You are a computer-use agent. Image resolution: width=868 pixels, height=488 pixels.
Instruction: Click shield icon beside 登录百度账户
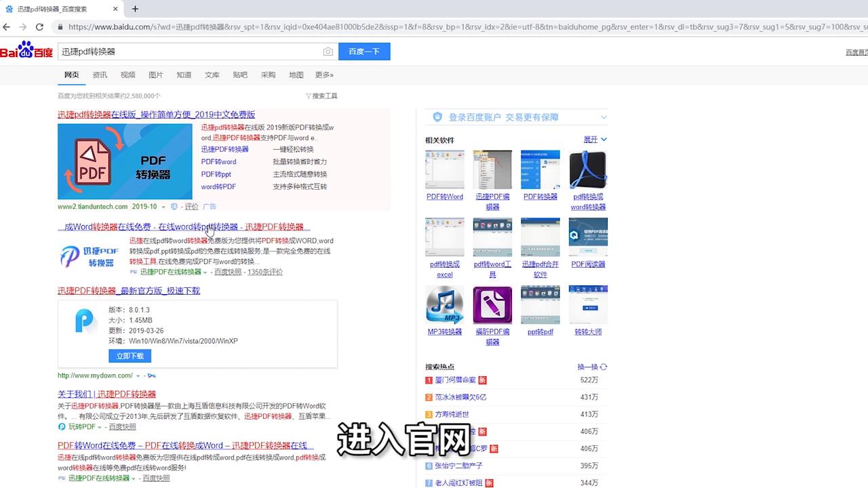coord(437,117)
